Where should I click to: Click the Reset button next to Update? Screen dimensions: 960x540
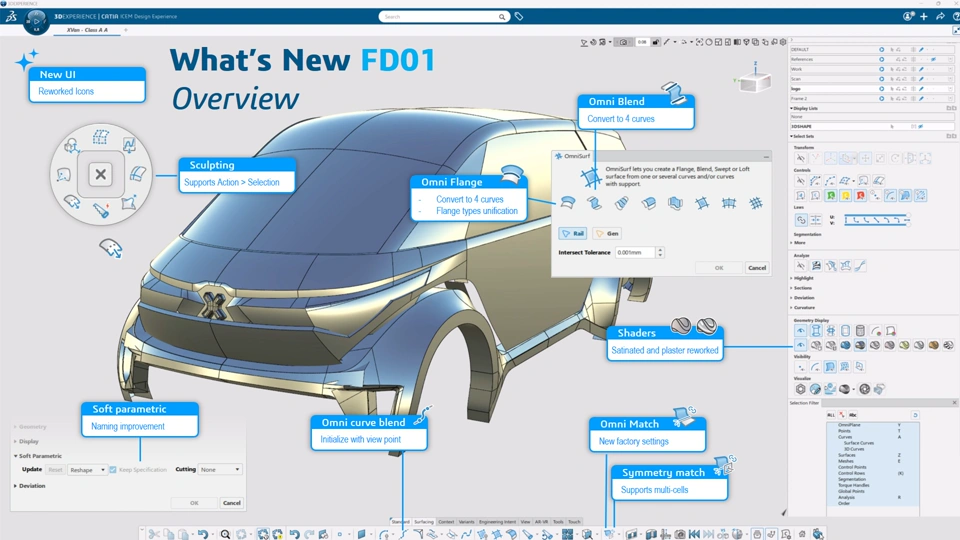[x=55, y=470]
